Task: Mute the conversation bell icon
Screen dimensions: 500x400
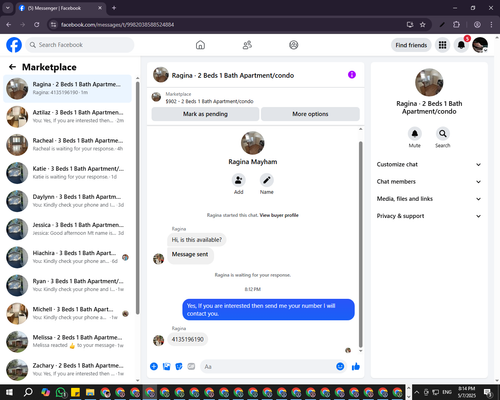Action: (x=415, y=134)
